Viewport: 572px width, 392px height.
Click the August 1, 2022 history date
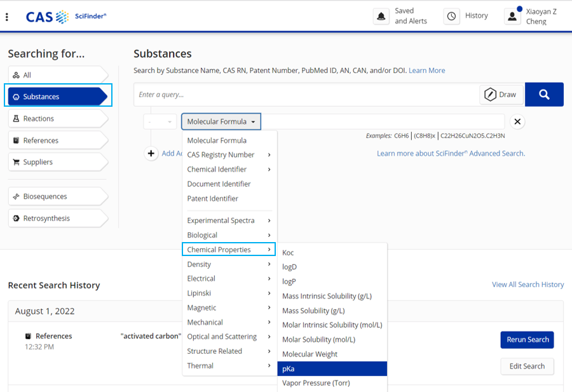point(45,311)
